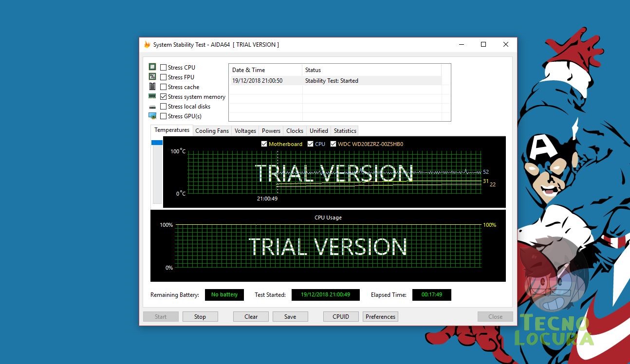630x364 pixels.
Task: Click the blue graph scale slider
Action: [x=157, y=143]
